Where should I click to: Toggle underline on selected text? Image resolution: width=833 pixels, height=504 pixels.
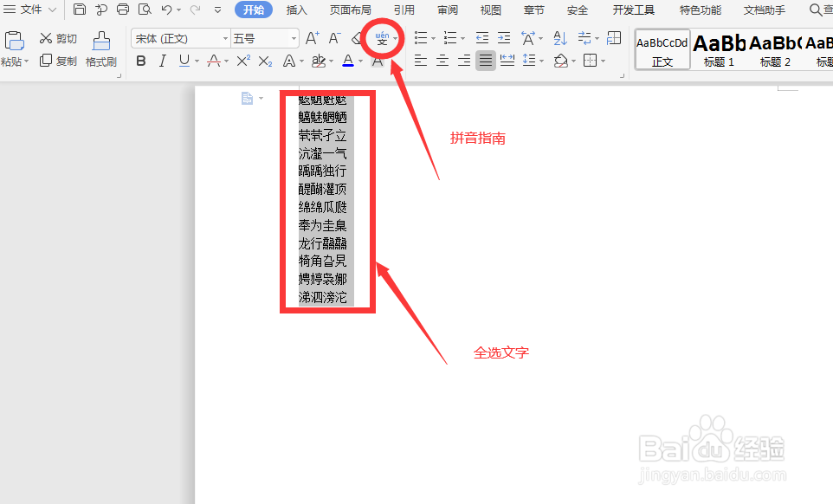(183, 61)
